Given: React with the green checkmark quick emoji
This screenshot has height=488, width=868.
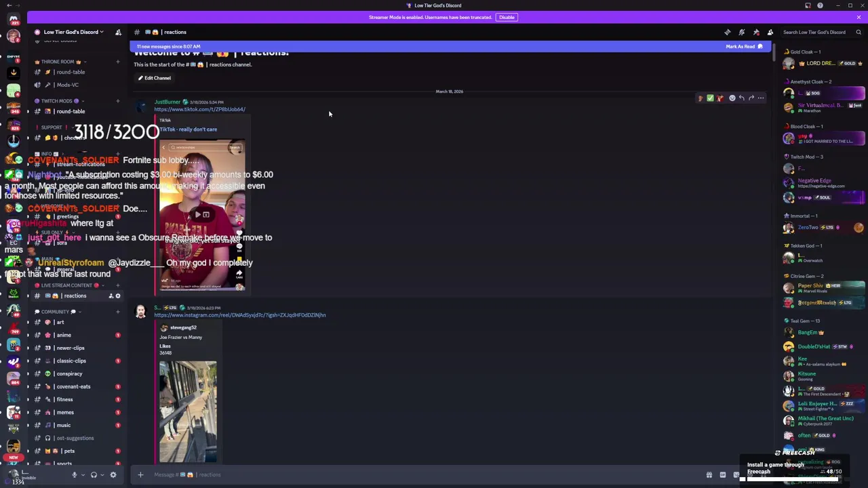Looking at the screenshot, I should (x=710, y=98).
